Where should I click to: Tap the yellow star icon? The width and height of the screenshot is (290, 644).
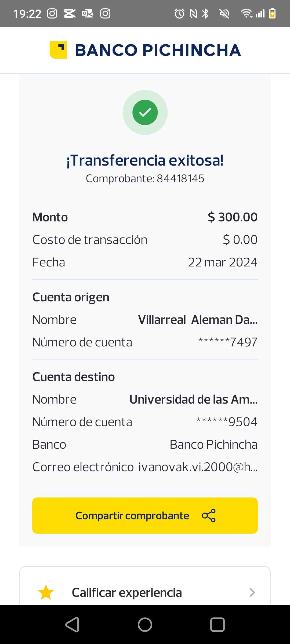tap(46, 592)
